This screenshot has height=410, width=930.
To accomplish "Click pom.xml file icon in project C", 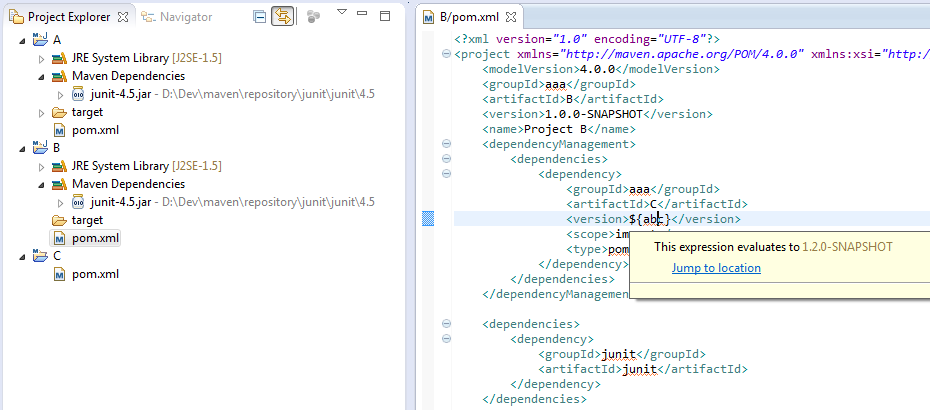I will (x=59, y=274).
